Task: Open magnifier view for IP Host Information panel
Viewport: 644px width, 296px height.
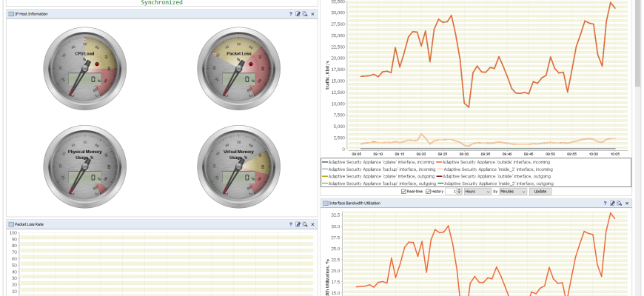Action: (x=305, y=14)
